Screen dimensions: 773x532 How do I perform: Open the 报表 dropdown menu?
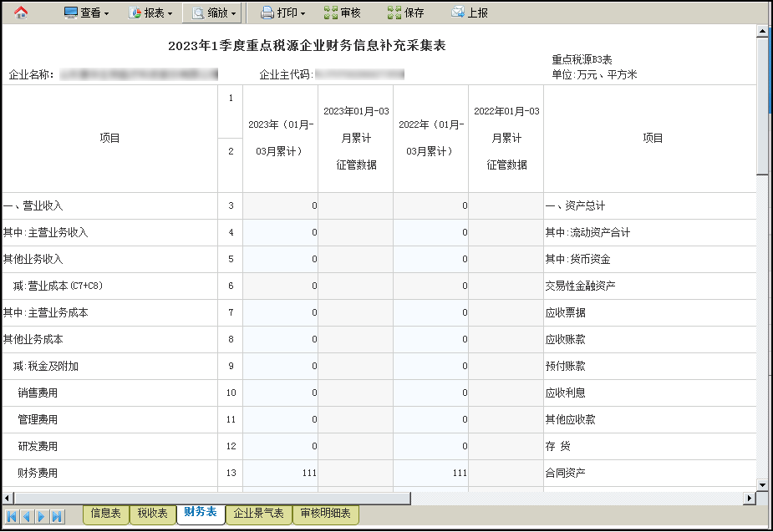150,13
